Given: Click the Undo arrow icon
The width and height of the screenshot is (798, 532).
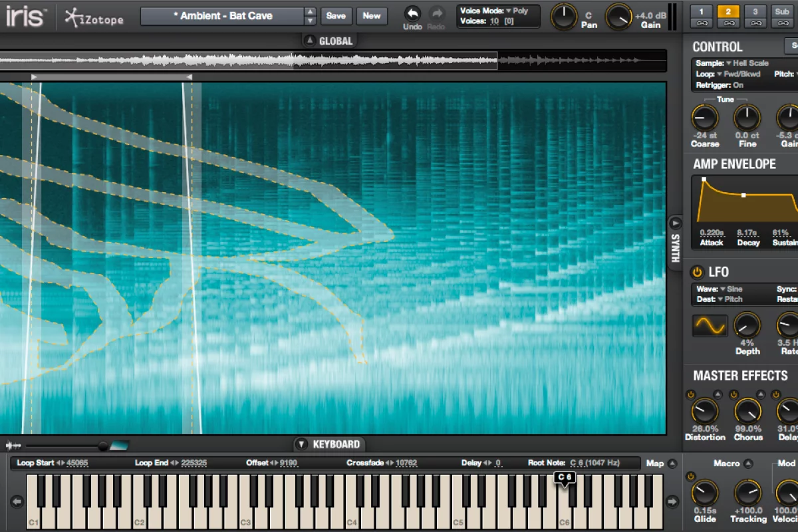Looking at the screenshot, I should 412,13.
